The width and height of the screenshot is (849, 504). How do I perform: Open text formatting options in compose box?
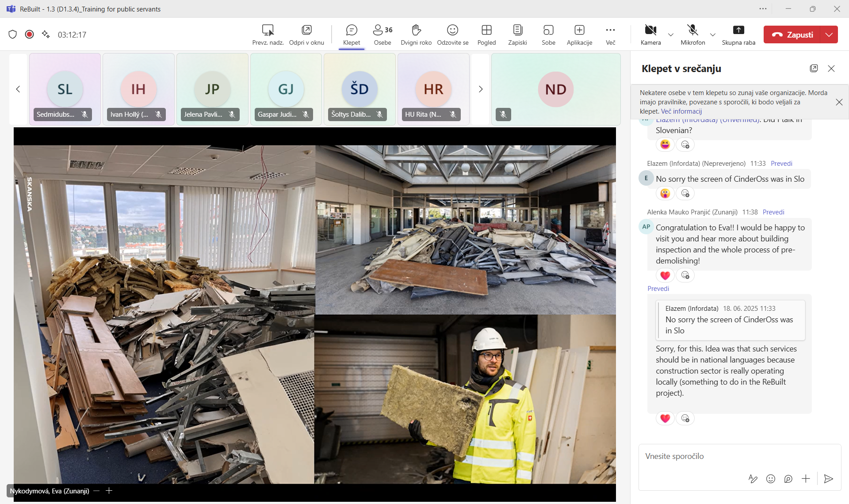coord(753,479)
